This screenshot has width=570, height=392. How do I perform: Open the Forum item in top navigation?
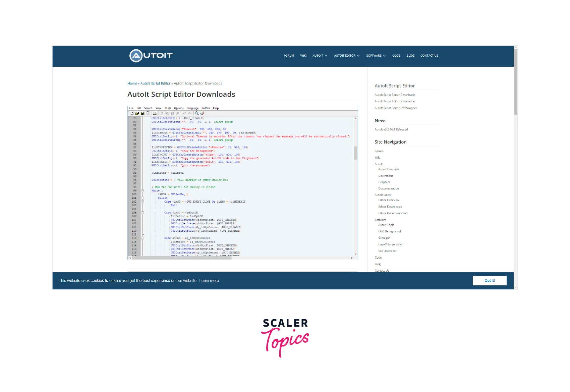pyautogui.click(x=289, y=56)
